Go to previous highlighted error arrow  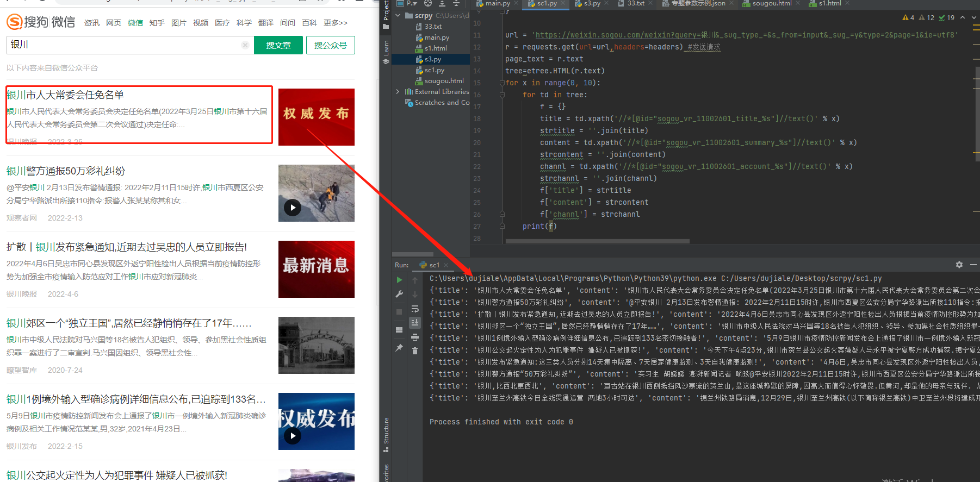pyautogui.click(x=963, y=17)
